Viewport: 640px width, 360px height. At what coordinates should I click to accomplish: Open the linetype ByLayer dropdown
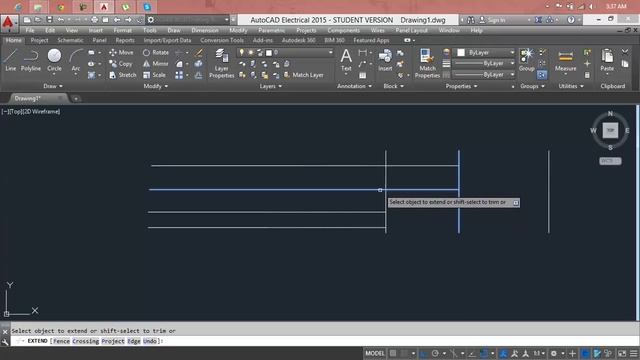[484, 75]
